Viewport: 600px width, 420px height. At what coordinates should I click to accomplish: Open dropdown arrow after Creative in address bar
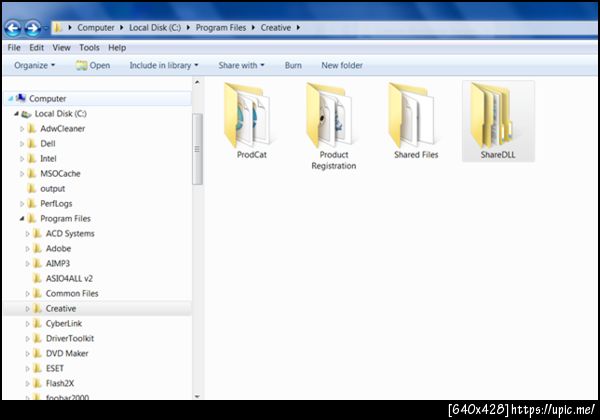coord(298,28)
